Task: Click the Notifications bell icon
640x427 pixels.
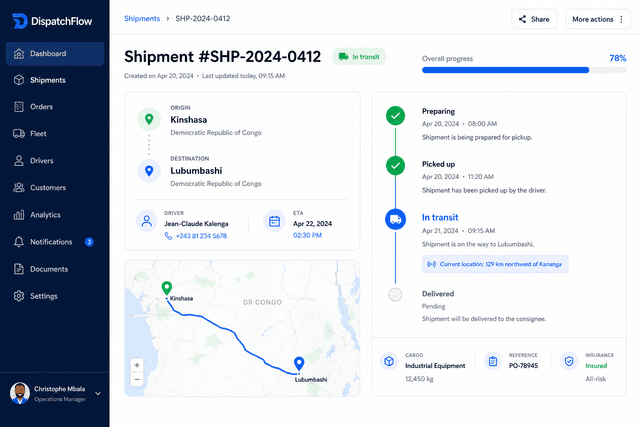Action: [x=19, y=242]
